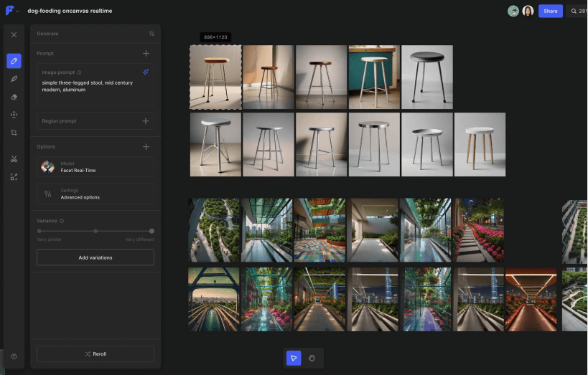This screenshot has height=375, width=588.
Task: Click the Add variations button
Action: click(95, 257)
